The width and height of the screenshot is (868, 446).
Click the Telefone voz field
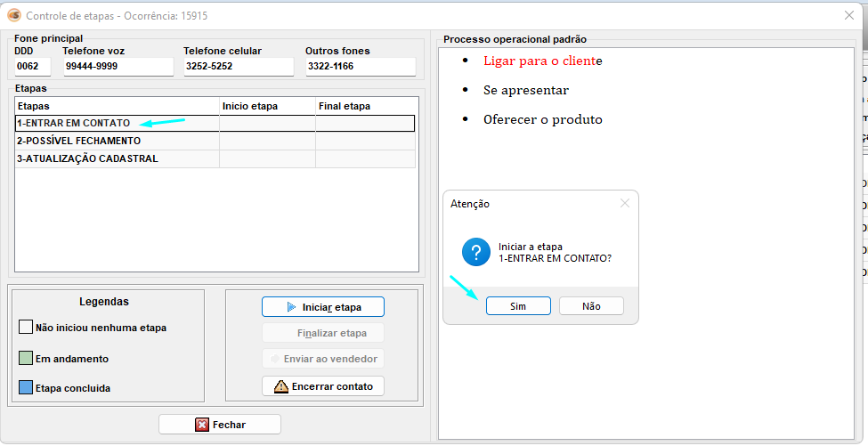click(x=118, y=67)
